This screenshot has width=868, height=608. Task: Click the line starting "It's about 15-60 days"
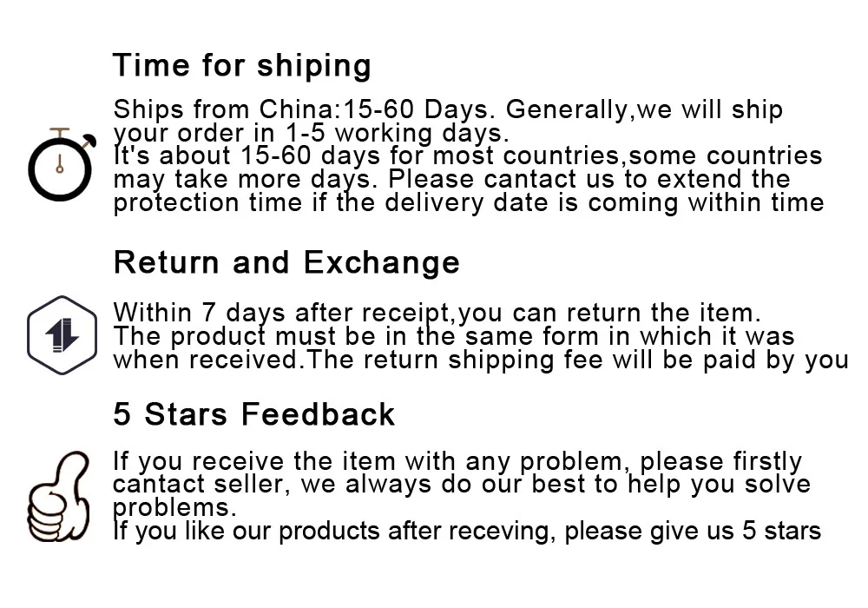468,155
